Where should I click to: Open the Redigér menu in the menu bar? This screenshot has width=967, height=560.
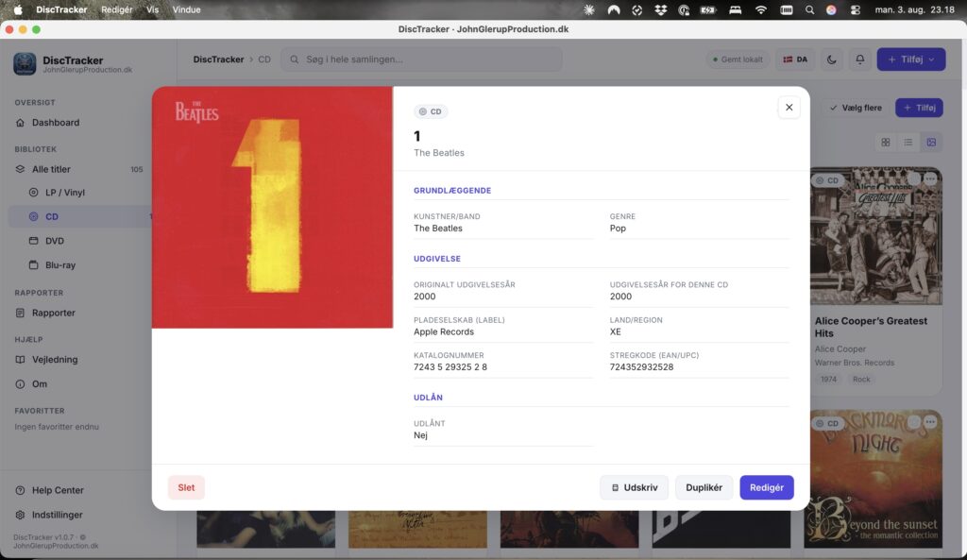tap(116, 9)
